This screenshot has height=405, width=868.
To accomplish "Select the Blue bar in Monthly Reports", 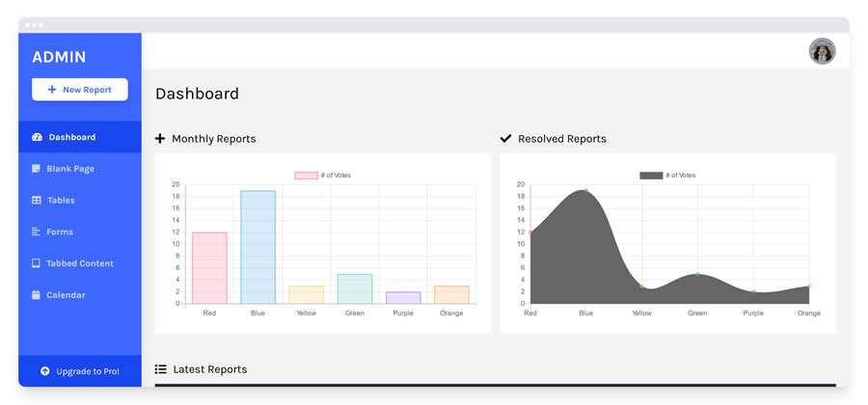I will click(x=258, y=247).
